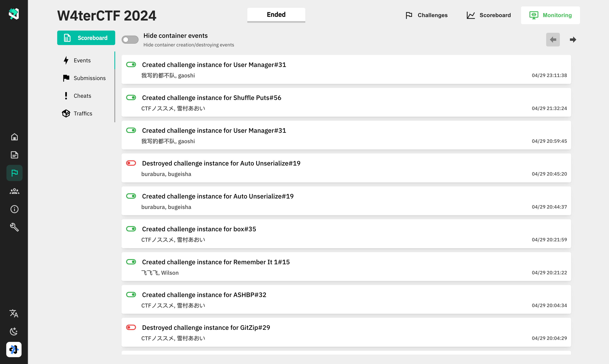The height and width of the screenshot is (364, 609).
Task: Click the Challenges flag icon top bar
Action: coord(408,15)
